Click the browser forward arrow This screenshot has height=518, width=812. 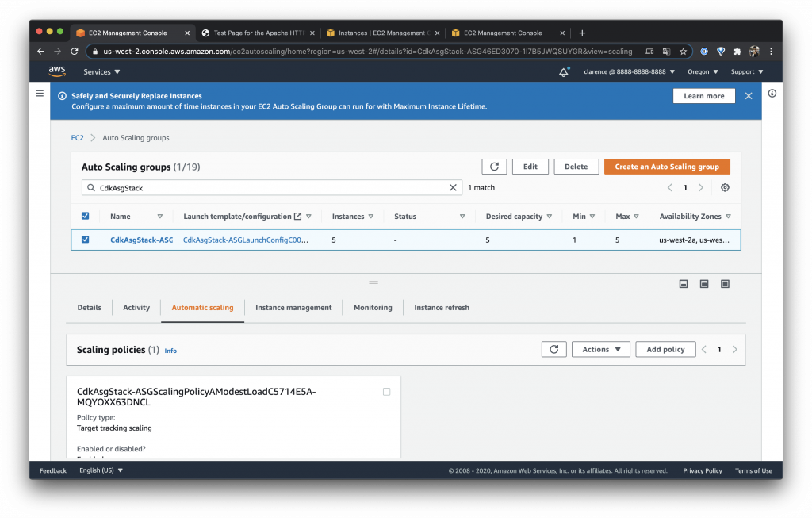pos(57,52)
